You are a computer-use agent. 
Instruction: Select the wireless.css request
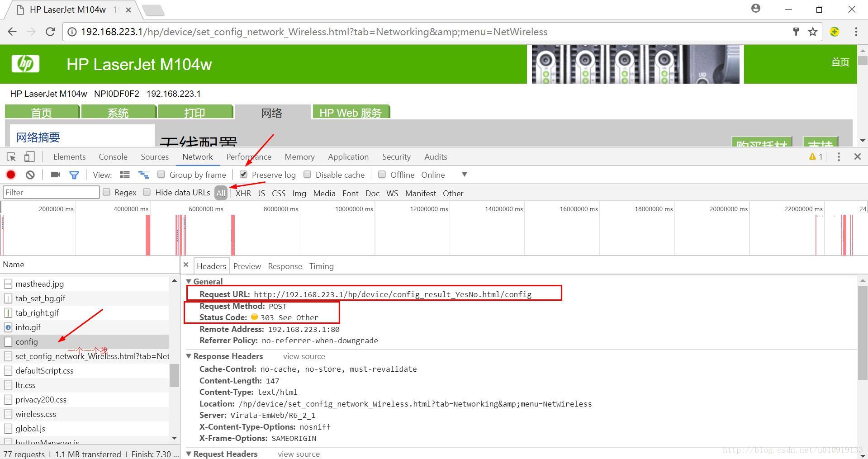pos(85,414)
